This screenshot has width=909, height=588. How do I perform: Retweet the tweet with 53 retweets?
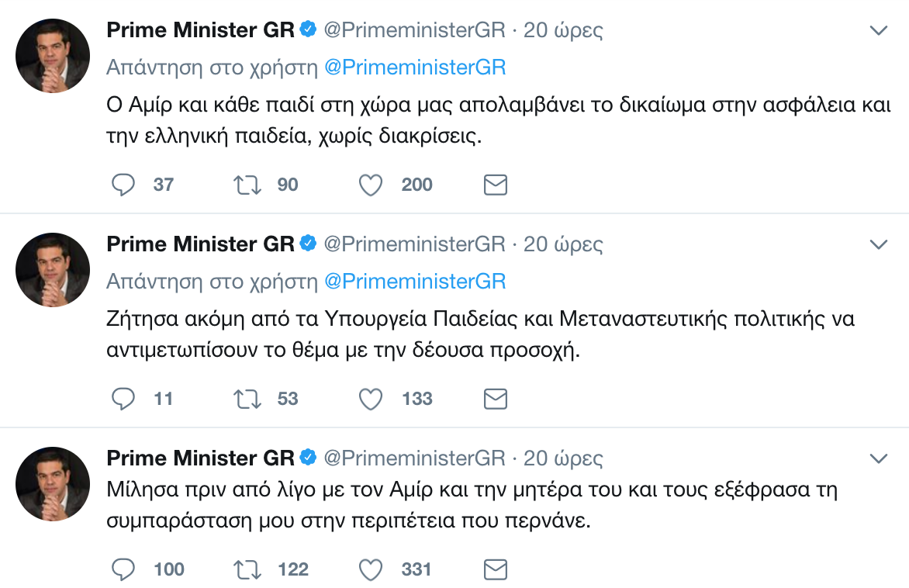(247, 399)
